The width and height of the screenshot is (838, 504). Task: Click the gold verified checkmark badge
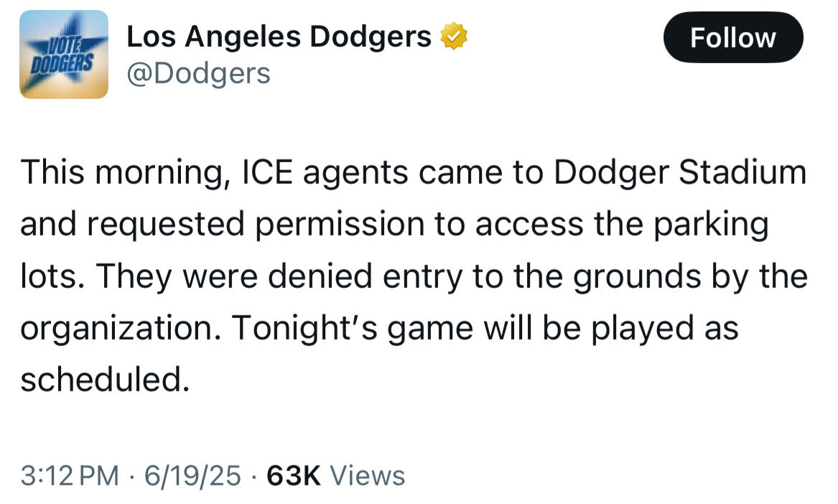pyautogui.click(x=453, y=36)
